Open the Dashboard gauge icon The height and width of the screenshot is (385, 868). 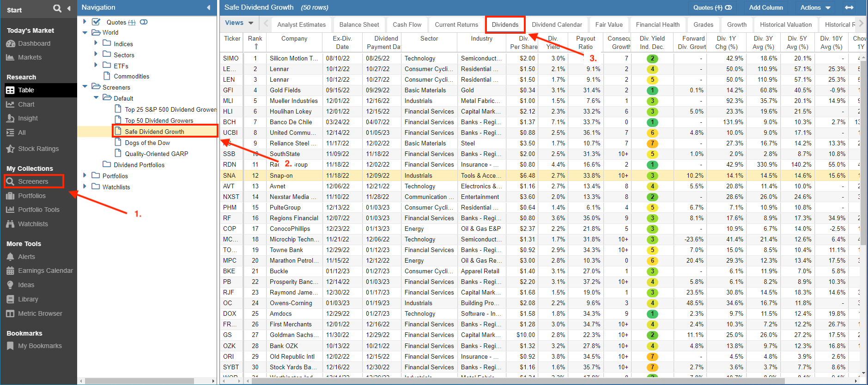click(10, 43)
